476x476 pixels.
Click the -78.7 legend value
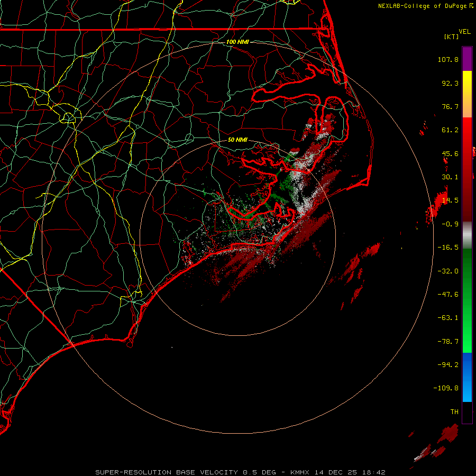[x=448, y=342]
